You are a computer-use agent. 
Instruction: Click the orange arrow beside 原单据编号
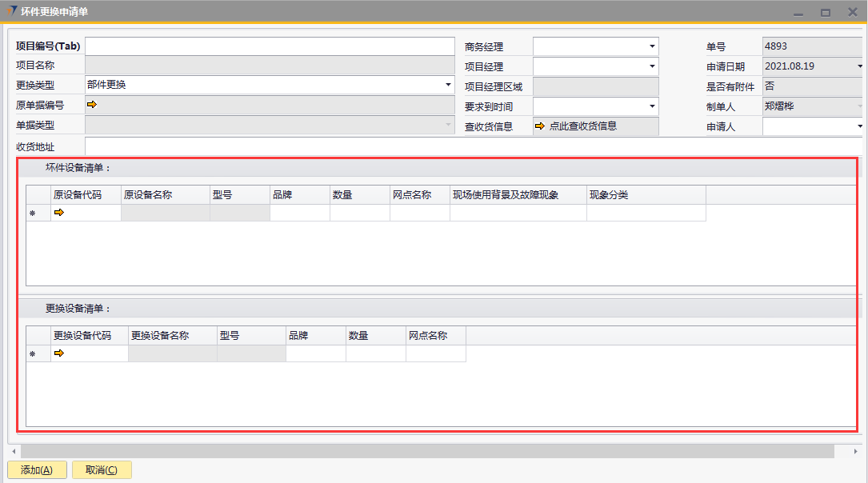pos(91,105)
